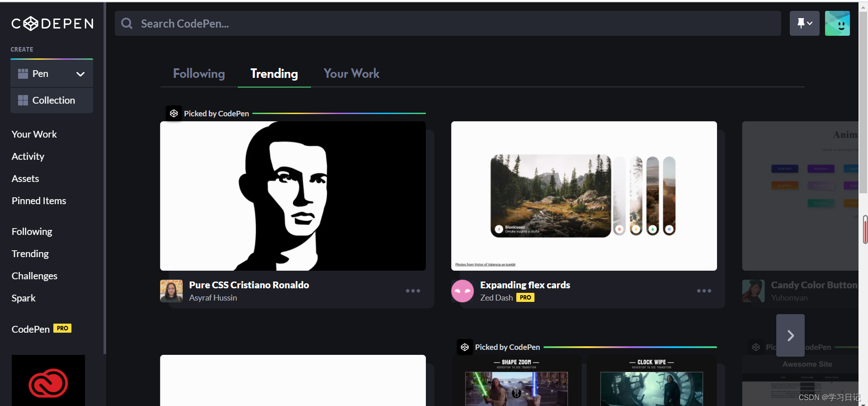
Task: Click Expanding flex cards title
Action: pos(525,285)
